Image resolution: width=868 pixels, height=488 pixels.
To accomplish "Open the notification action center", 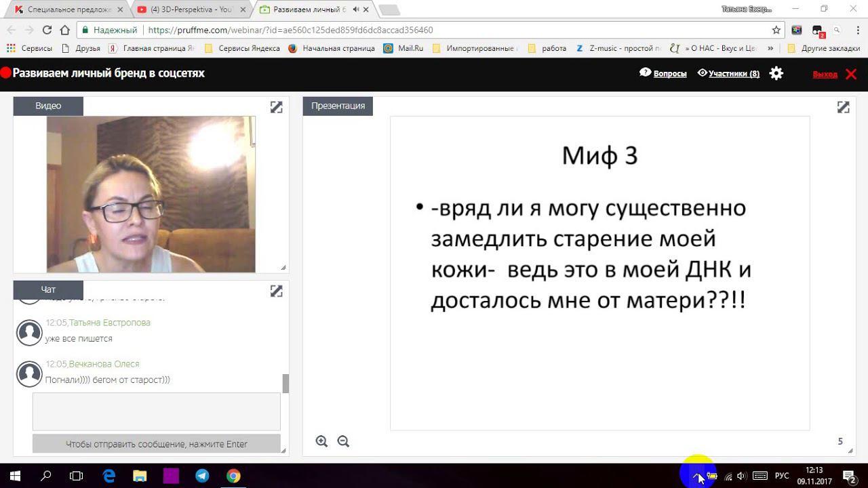I will [x=849, y=476].
